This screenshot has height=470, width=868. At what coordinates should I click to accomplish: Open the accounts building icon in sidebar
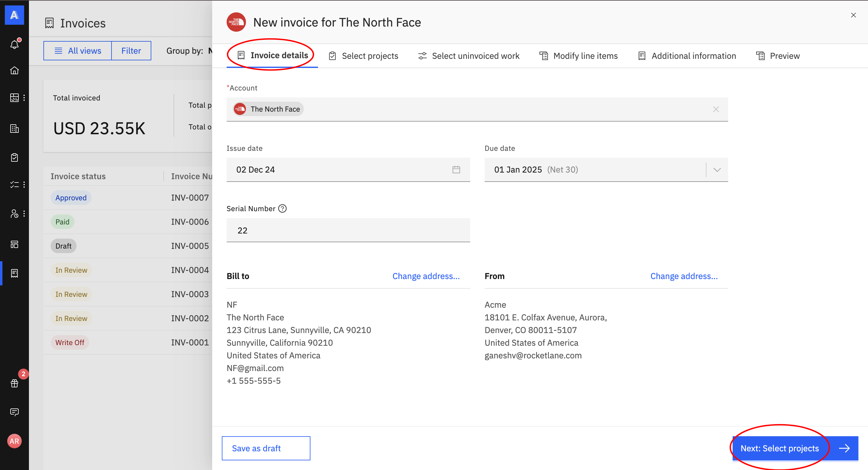pyautogui.click(x=14, y=129)
